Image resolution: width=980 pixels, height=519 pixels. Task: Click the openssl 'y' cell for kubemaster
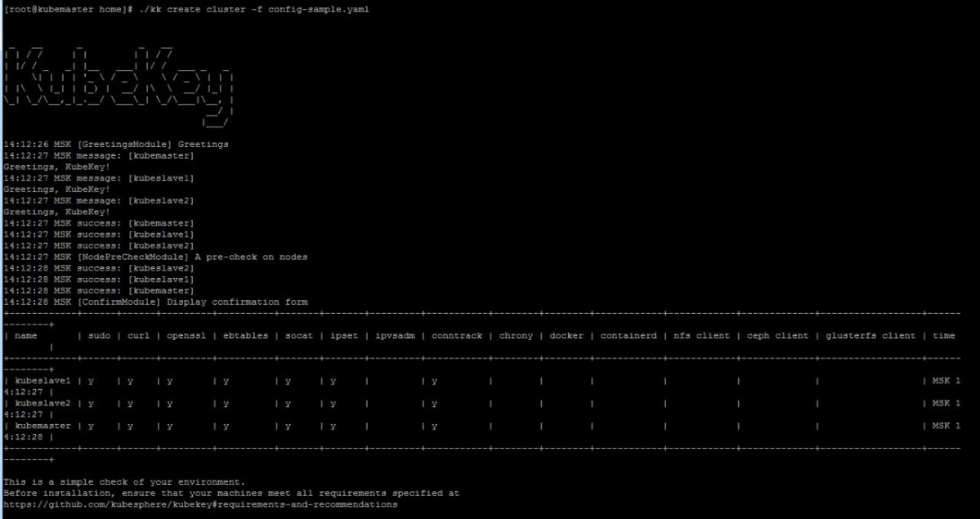point(169,426)
